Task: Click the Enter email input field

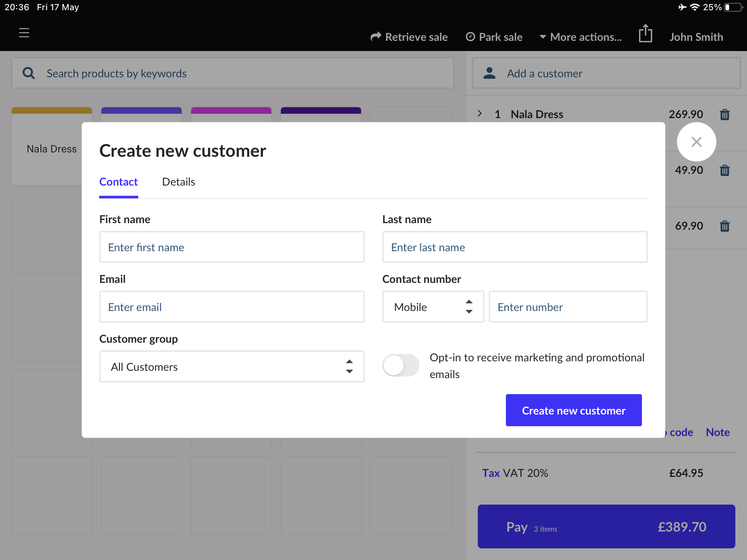Action: [x=232, y=307]
